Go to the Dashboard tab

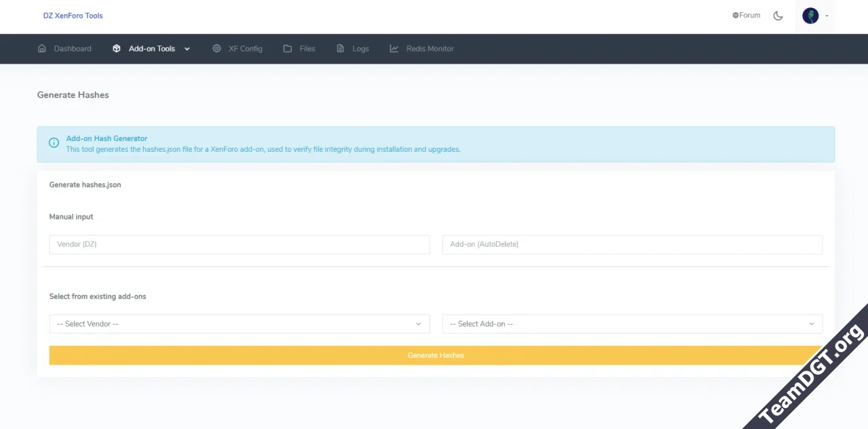(x=73, y=49)
